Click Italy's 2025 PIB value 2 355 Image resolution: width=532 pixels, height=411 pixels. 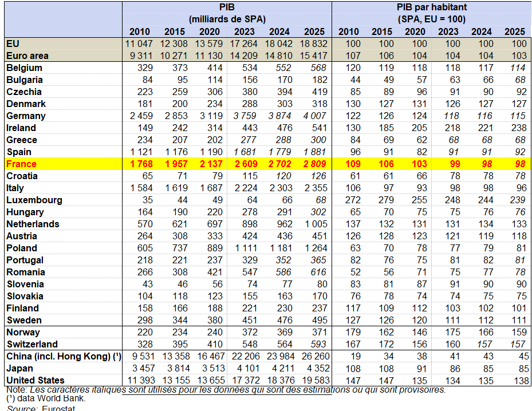316,188
